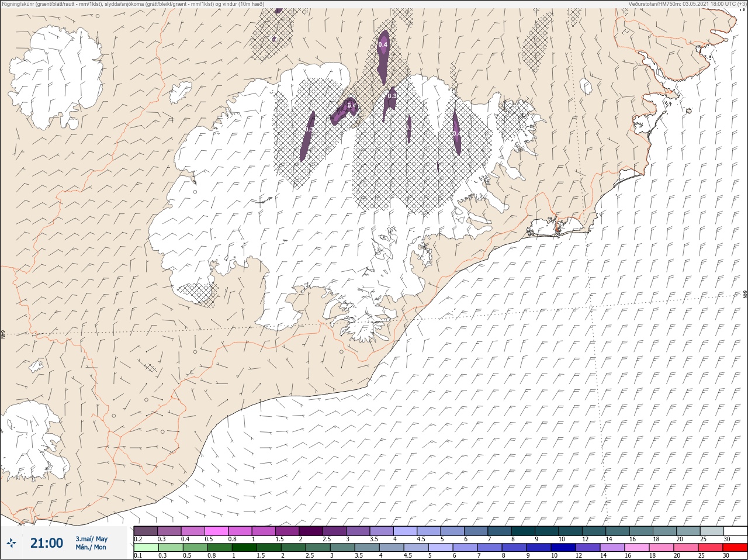Select the upper legend white swatch at 30
This screenshot has height=560, width=748.
coord(735,531)
